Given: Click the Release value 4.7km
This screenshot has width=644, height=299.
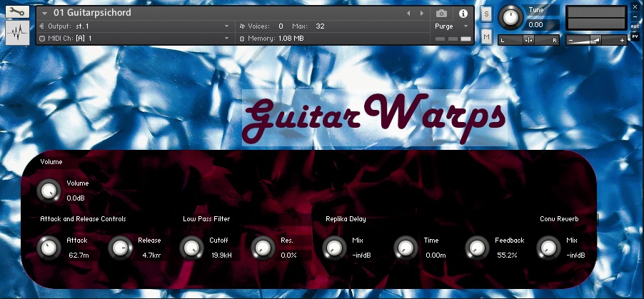Looking at the screenshot, I should [151, 255].
